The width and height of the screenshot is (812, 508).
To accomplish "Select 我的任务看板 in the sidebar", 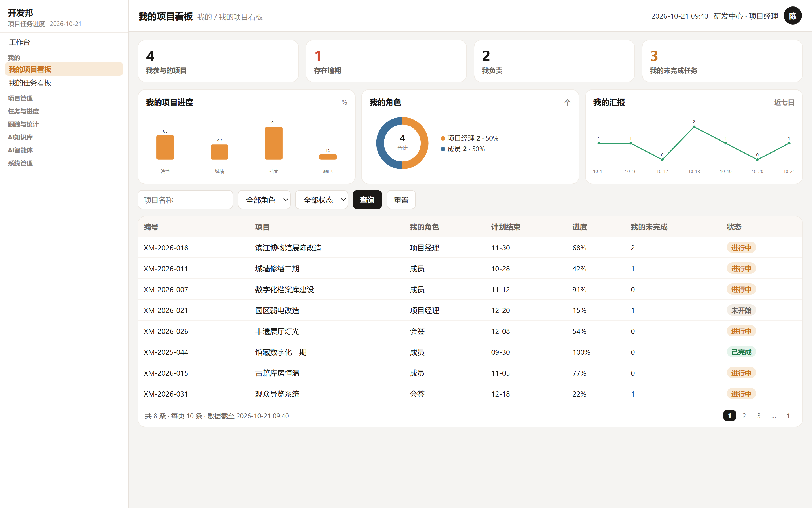I will pos(64,83).
